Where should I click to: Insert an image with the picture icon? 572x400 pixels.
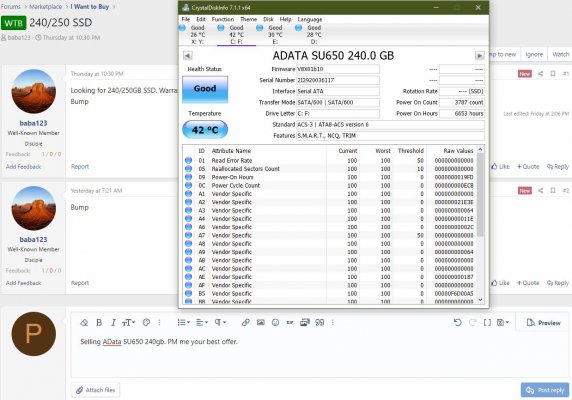click(x=260, y=322)
